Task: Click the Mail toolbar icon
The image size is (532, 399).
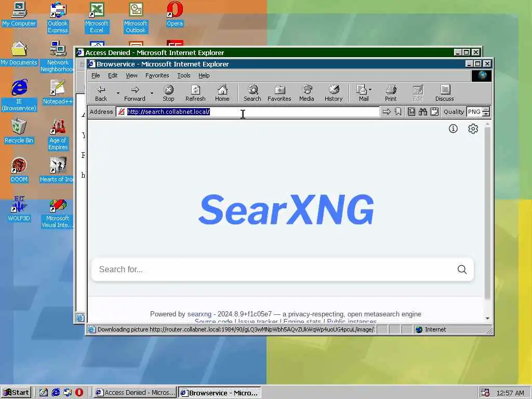Action: [x=362, y=93]
